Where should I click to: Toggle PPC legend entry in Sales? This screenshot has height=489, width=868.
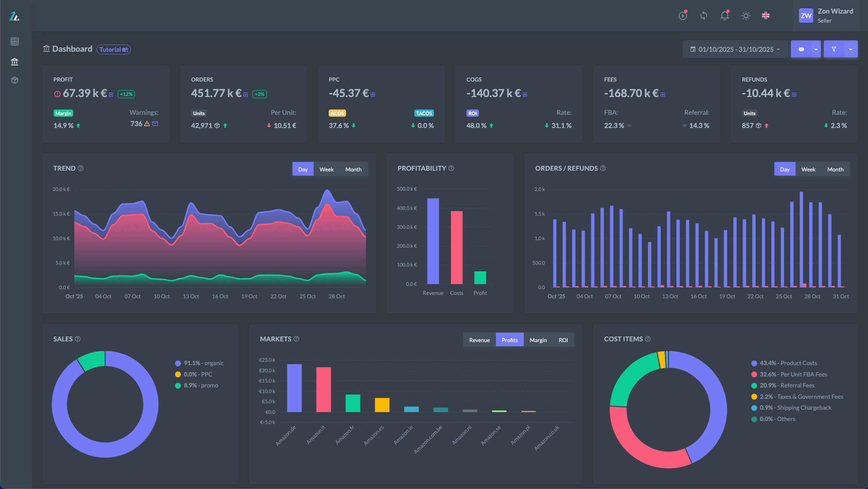(x=194, y=374)
